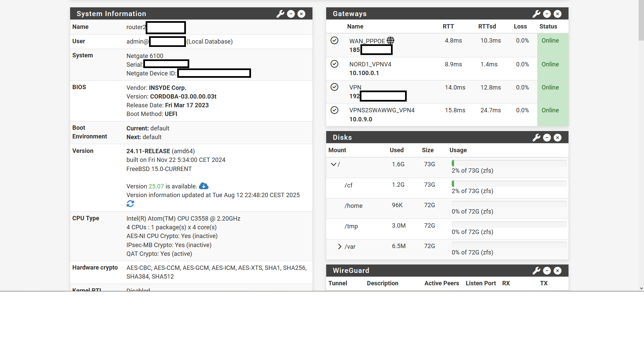Click the Usage column header in Disks

click(x=458, y=150)
